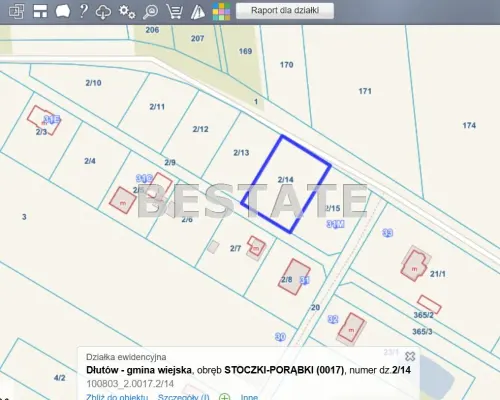Open the 'Inne' link in popup
Screen dimensions: 500x400
pyautogui.click(x=249, y=397)
